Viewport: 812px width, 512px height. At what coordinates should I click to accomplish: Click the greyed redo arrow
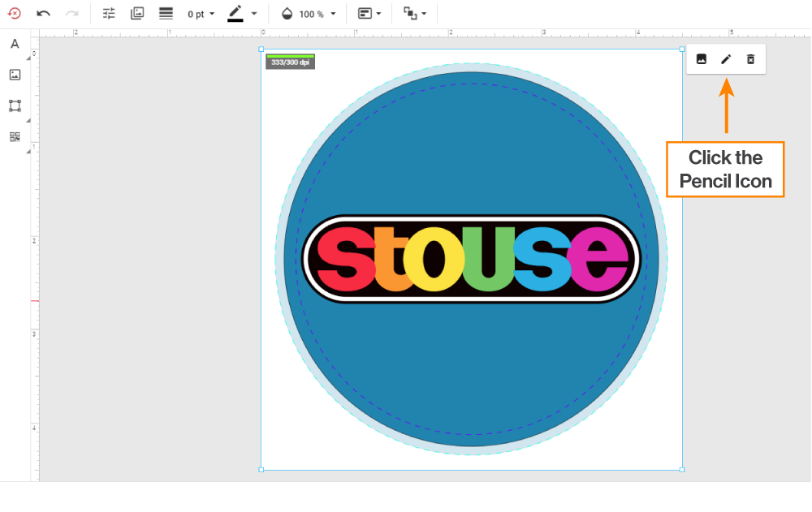click(x=71, y=14)
